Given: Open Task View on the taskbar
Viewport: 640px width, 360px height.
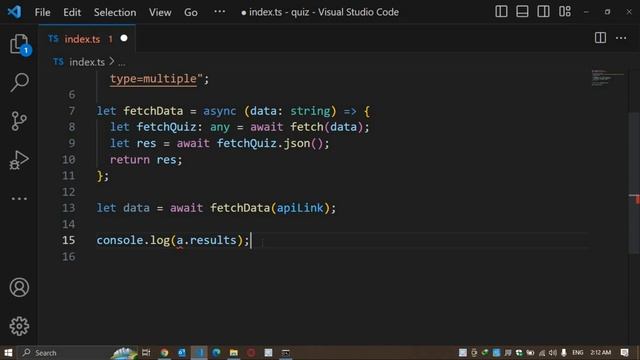Looking at the screenshot, I should 146,353.
